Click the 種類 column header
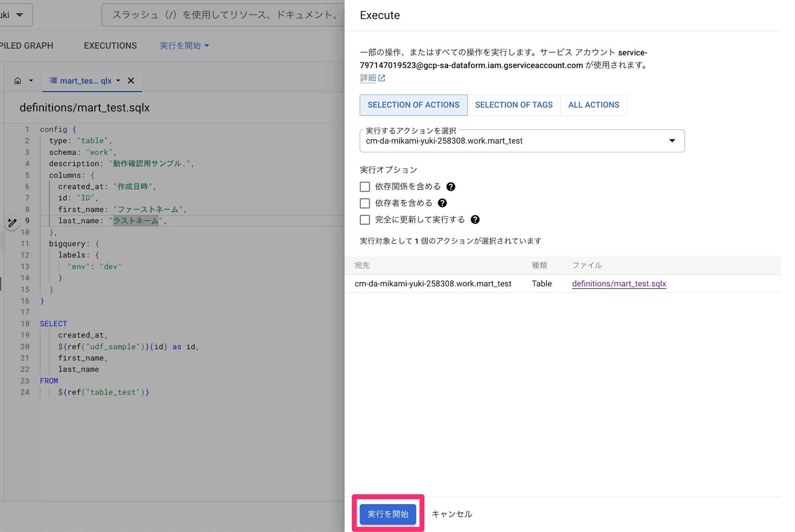This screenshot has height=532, width=795. coord(539,265)
